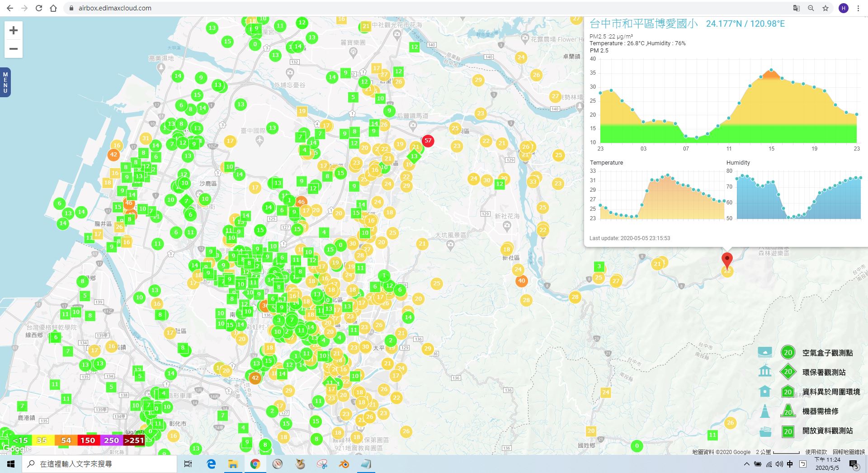This screenshot has height=473, width=868.
Task: Open Snipping Tool scissors icon in taskbar
Action: coord(322,464)
